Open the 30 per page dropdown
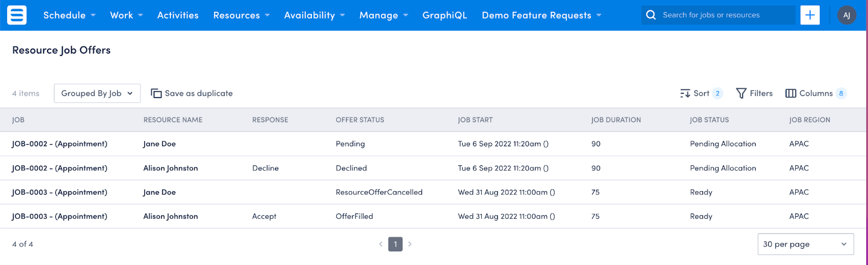This screenshot has width=868, height=265. 806,244
